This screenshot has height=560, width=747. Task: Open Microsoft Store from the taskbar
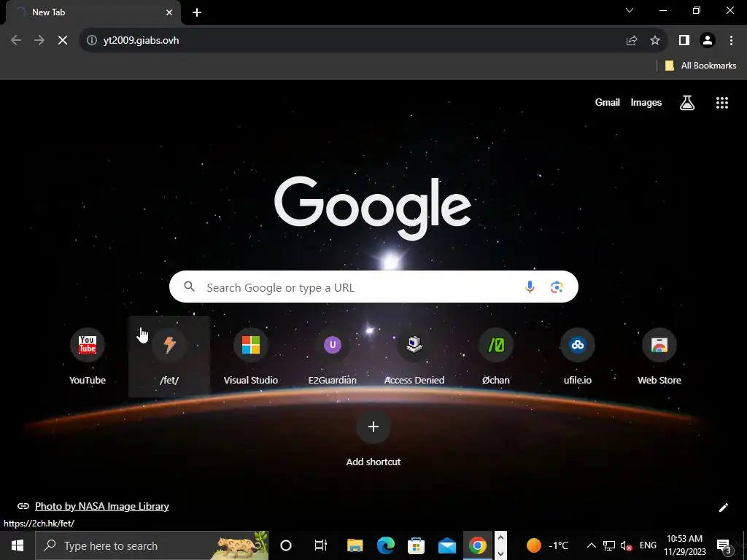(x=416, y=545)
